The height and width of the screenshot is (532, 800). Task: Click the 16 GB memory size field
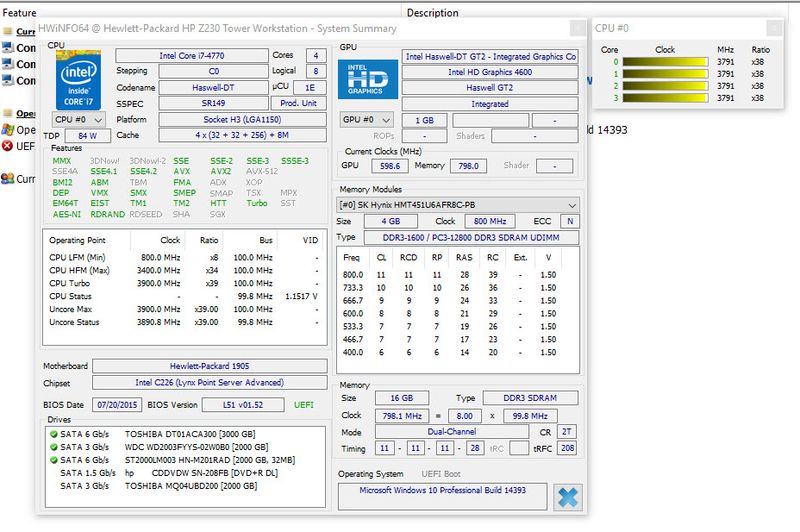[402, 398]
